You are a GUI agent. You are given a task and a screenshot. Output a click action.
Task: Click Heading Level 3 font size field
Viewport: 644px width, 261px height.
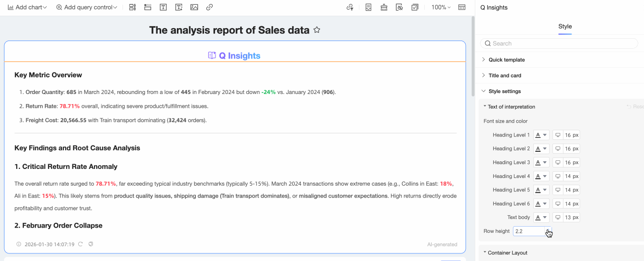click(570, 163)
